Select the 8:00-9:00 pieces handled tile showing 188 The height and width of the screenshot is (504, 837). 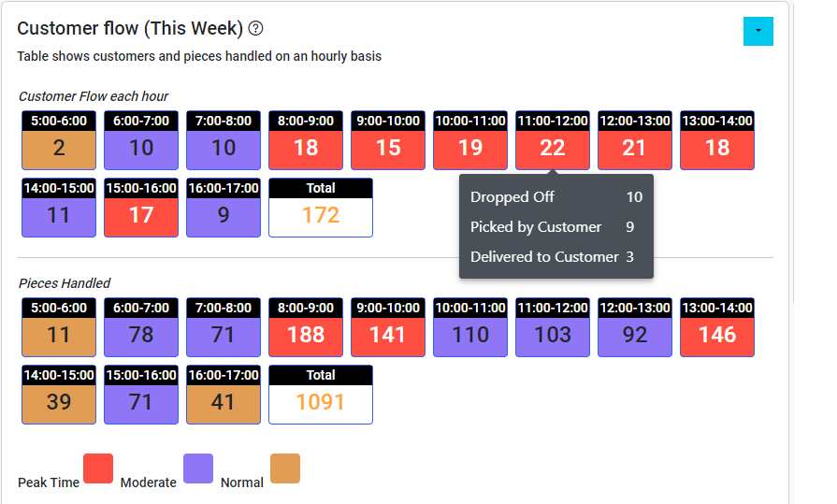coord(306,328)
